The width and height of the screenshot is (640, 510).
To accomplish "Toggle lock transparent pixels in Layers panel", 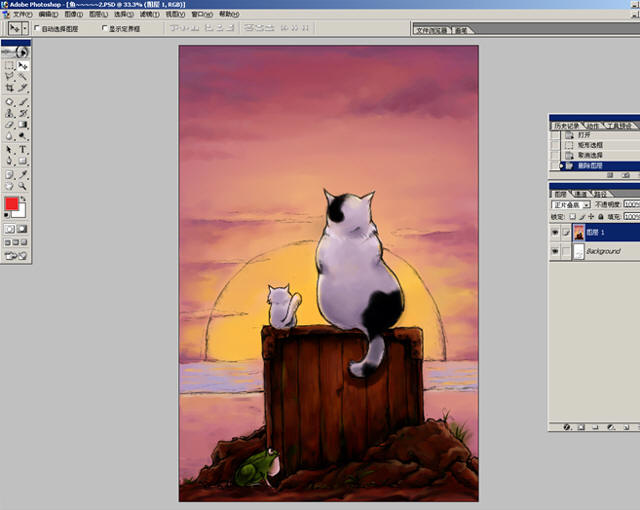I will 573,217.
